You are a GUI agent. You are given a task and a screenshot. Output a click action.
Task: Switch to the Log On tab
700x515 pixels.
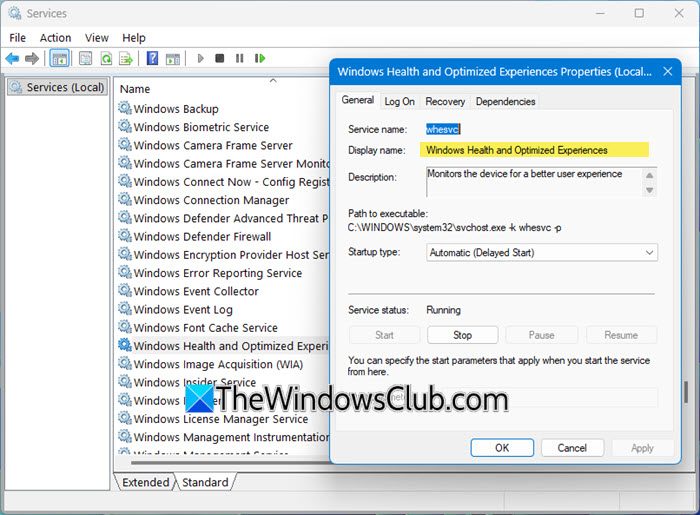(x=400, y=102)
